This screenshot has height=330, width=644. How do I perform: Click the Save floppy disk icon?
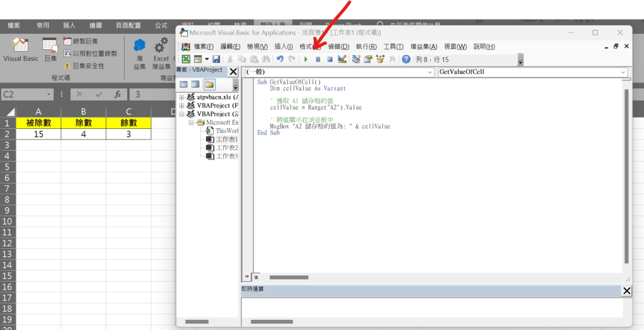216,59
